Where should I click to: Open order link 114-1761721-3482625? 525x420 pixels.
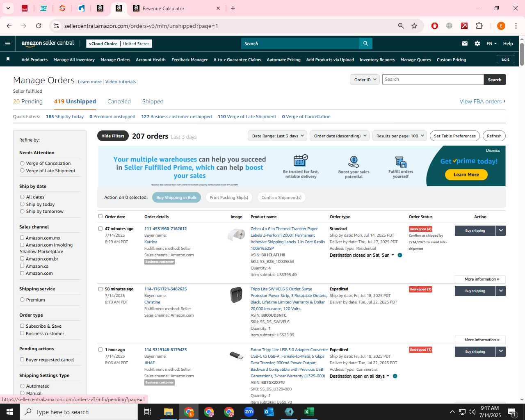[165, 289]
